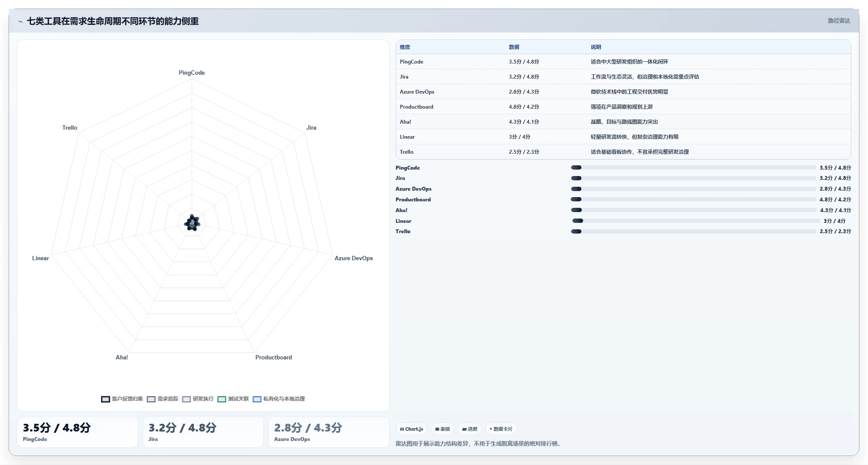Click the Linear progress bar
Image resolution: width=868 pixels, height=465 pixels.
(696, 221)
